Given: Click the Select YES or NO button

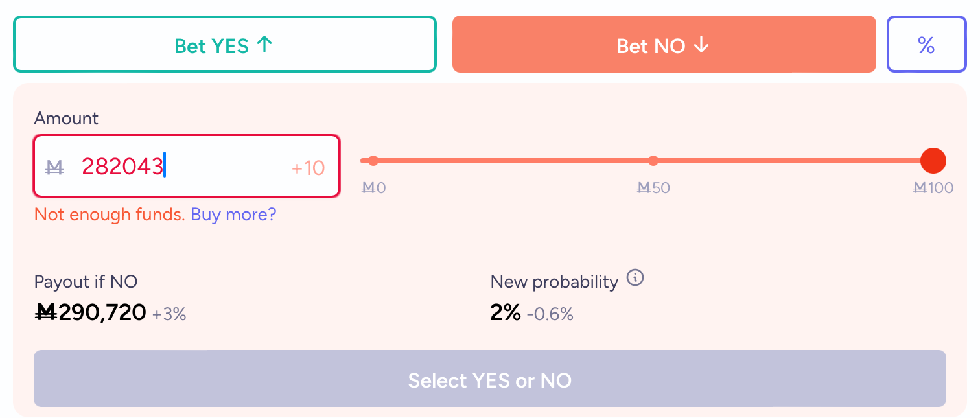Looking at the screenshot, I should tap(489, 379).
